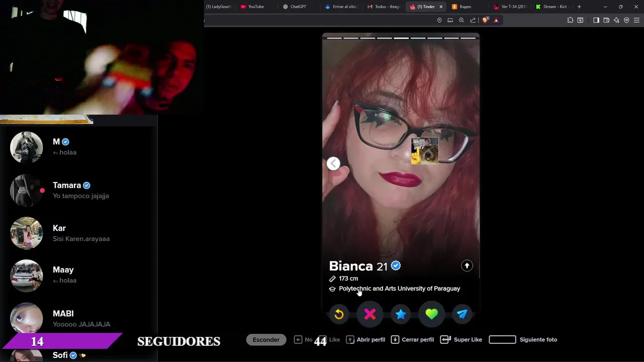Switch to the ChatGPT tab
The width and height of the screenshot is (644, 362).
(298, 7)
